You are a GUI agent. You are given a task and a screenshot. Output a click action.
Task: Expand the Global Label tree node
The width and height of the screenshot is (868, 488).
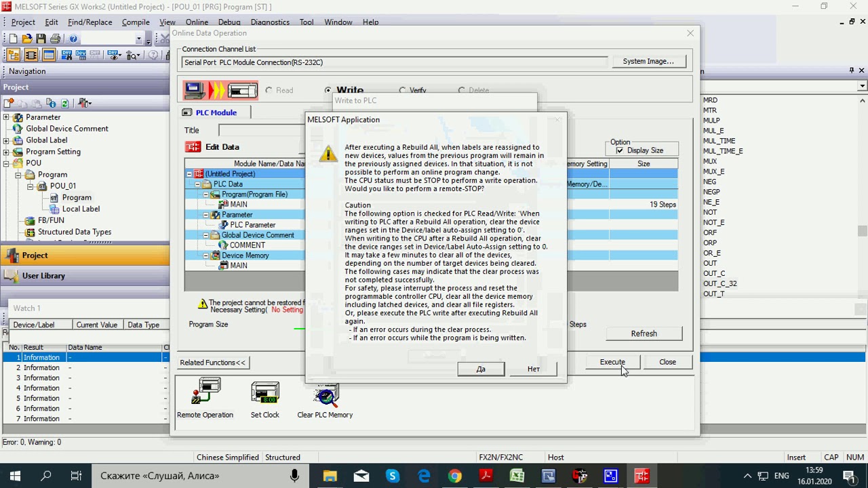click(6, 140)
